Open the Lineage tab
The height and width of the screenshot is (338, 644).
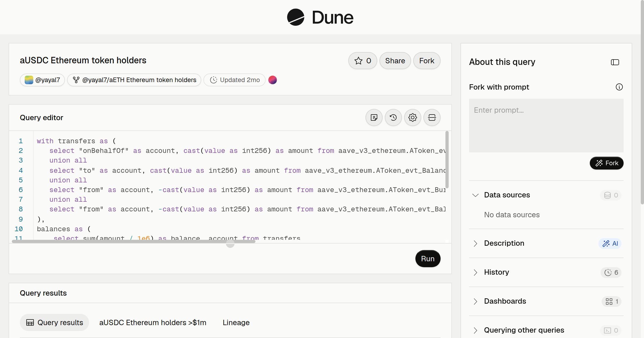tap(236, 322)
